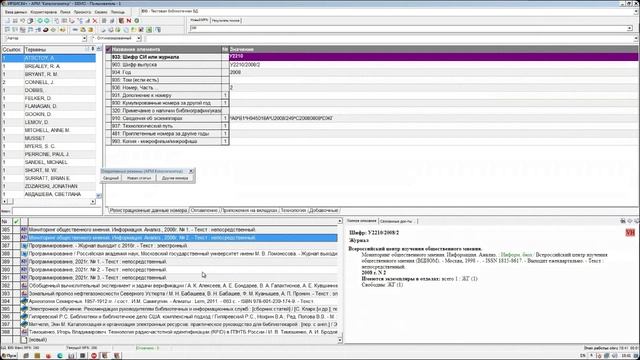
Task: Click the AP type icon of record 390
Action: coord(24,269)
